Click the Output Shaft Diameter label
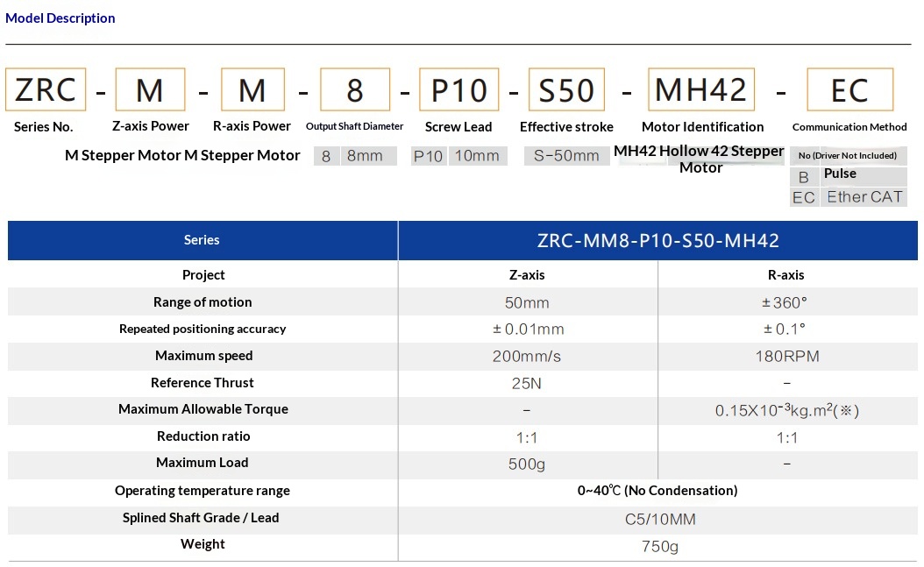 coord(355,126)
